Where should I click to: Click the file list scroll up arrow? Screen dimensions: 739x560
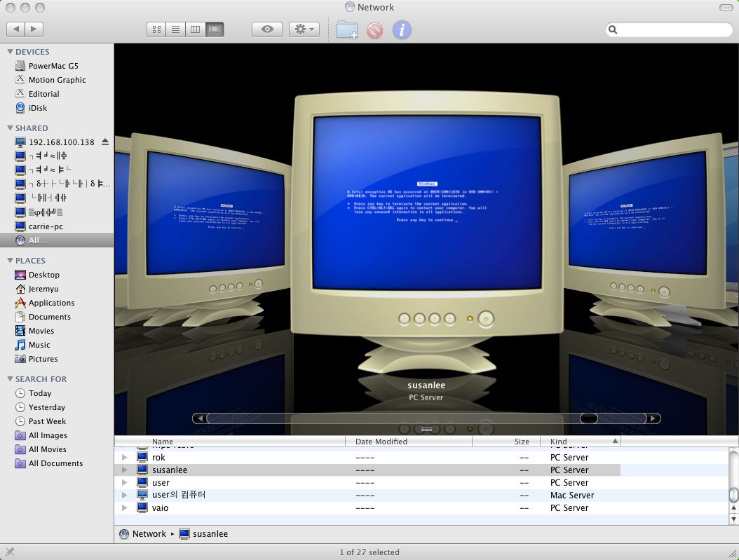pyautogui.click(x=733, y=508)
